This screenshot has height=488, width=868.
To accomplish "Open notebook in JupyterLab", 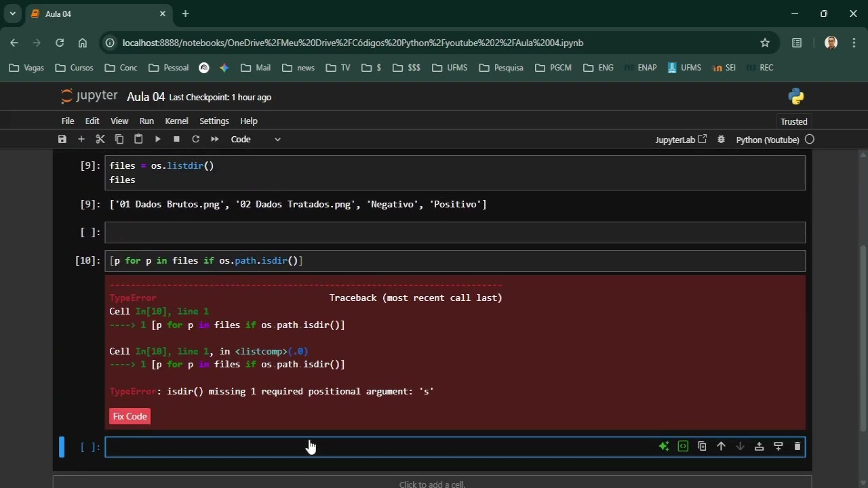I will click(681, 140).
